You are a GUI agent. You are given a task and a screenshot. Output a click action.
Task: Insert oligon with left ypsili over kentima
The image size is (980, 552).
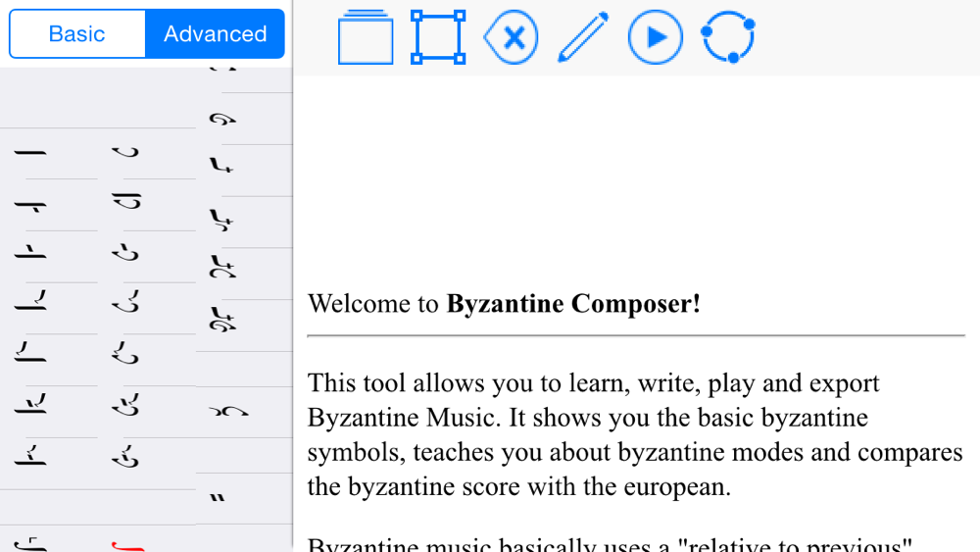tap(30, 455)
